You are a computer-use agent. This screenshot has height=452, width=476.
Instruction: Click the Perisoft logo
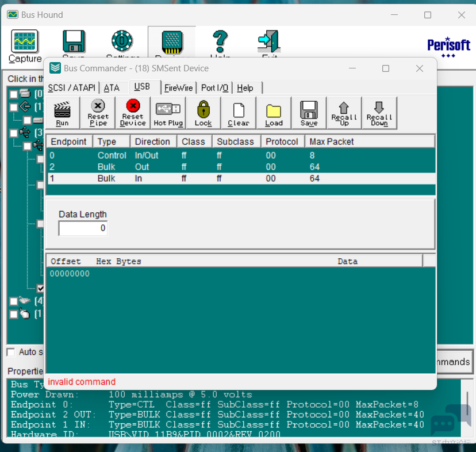(448, 47)
